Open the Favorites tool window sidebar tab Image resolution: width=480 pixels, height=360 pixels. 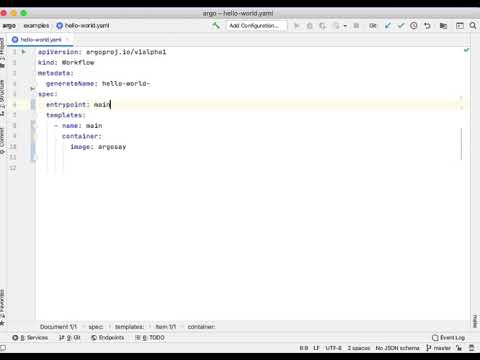pyautogui.click(x=2, y=307)
